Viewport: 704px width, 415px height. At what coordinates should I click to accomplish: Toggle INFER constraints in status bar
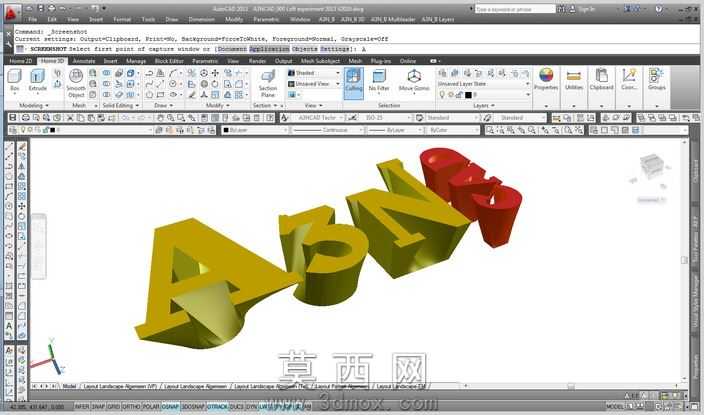(82, 406)
